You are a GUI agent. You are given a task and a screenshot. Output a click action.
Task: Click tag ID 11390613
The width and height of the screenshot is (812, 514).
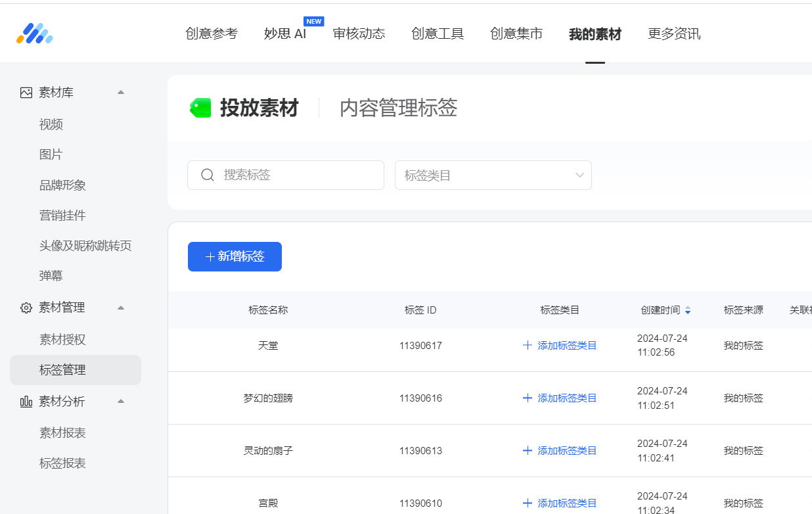coord(420,451)
